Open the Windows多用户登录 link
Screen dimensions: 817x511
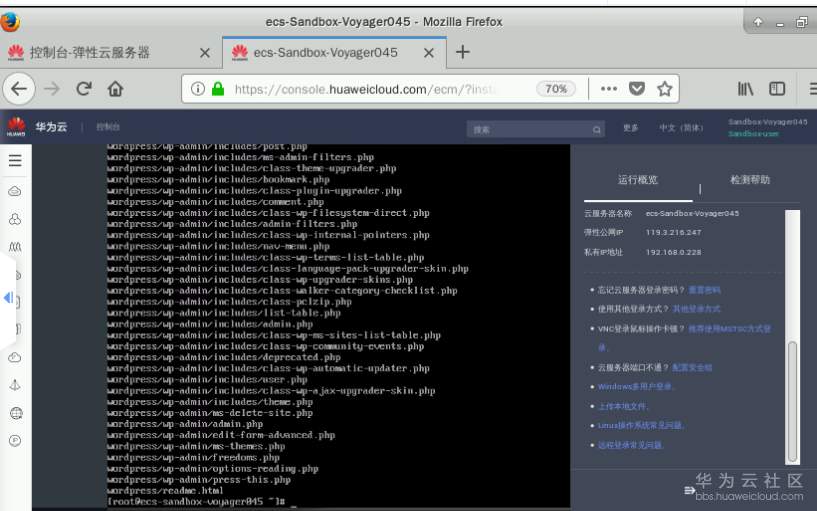click(635, 387)
